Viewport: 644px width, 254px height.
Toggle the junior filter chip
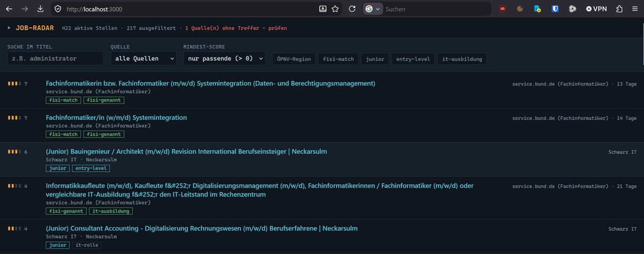(x=375, y=59)
